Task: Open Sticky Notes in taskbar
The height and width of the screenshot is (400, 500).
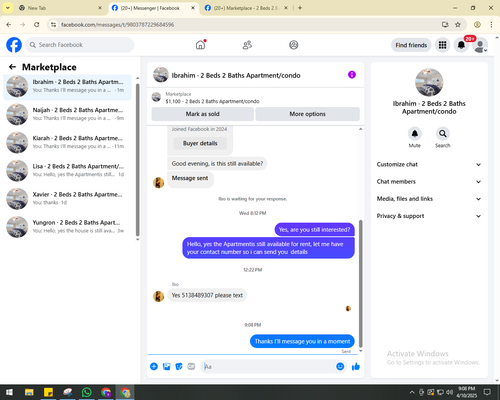Action: tap(48, 392)
